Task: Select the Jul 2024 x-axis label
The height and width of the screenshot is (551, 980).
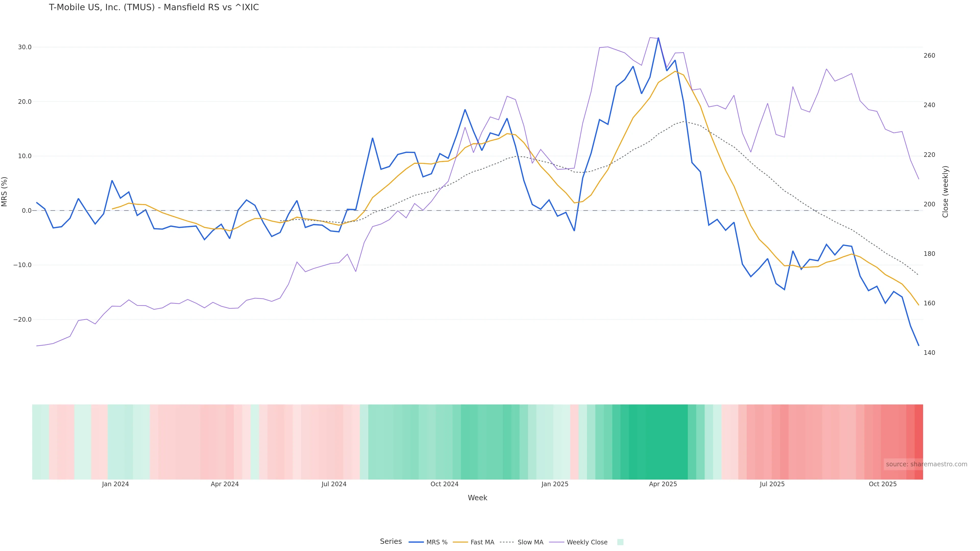Action: pyautogui.click(x=334, y=484)
